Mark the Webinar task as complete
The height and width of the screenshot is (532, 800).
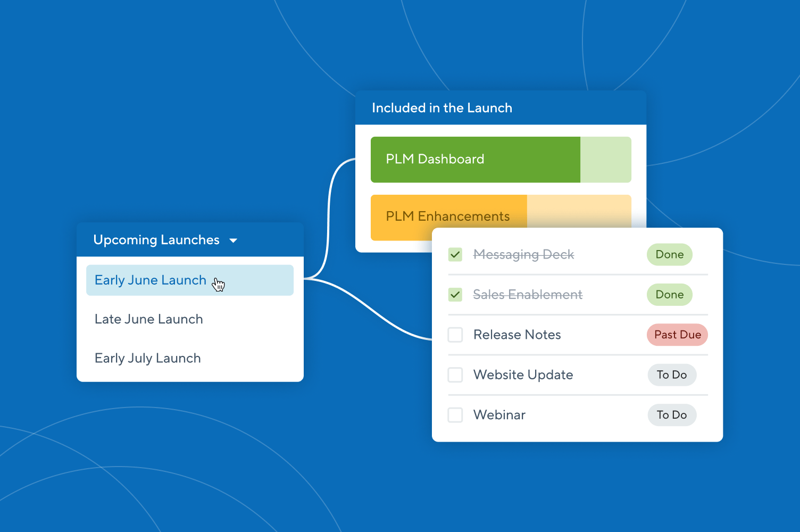455,415
